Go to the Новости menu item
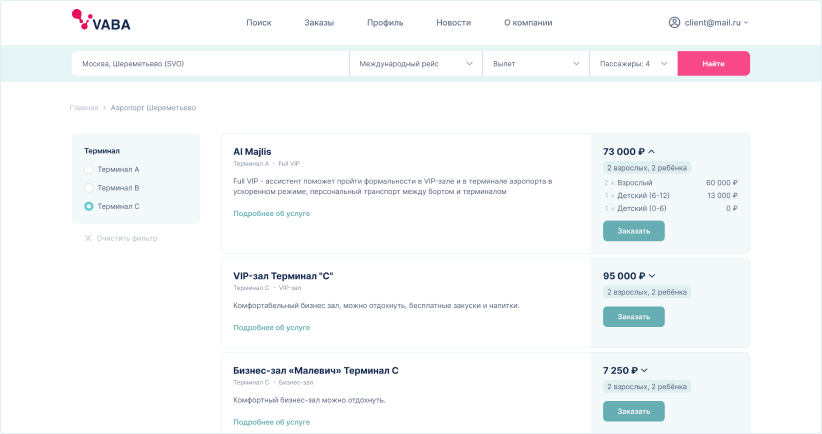This screenshot has height=434, width=822. pos(453,22)
